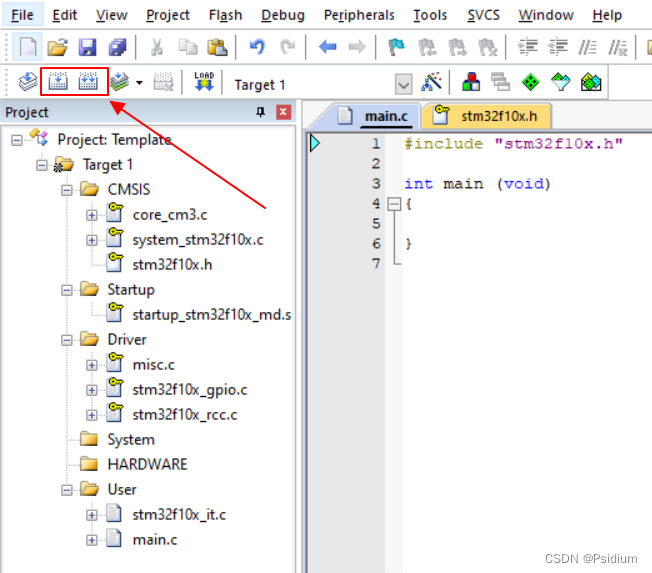Open Manage Run-Time Environment green diamond
652x573 pixels.
click(531, 82)
